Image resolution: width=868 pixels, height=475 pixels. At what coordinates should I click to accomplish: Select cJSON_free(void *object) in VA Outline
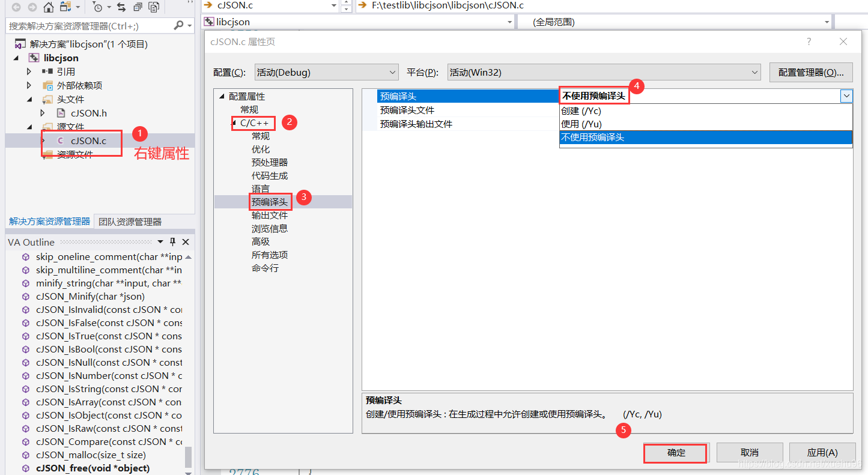(x=93, y=468)
